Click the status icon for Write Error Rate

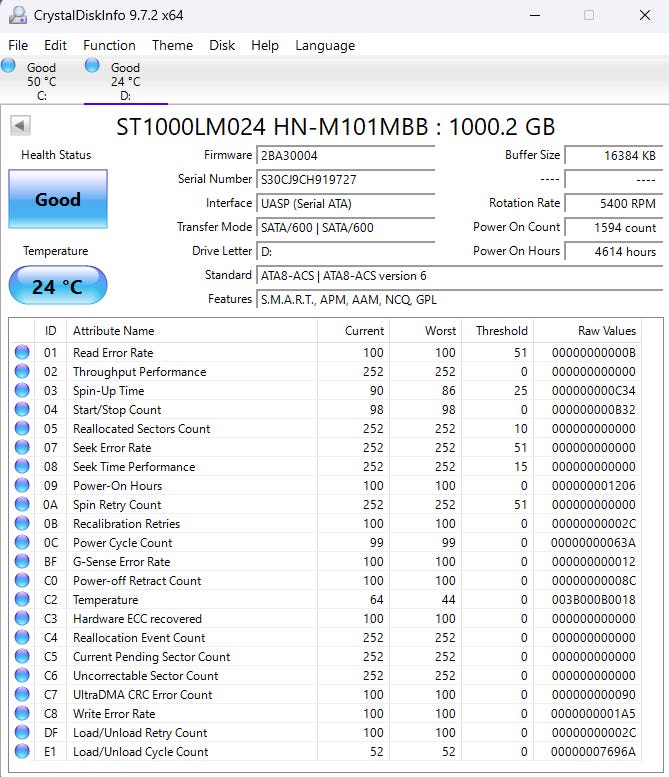pos(22,713)
